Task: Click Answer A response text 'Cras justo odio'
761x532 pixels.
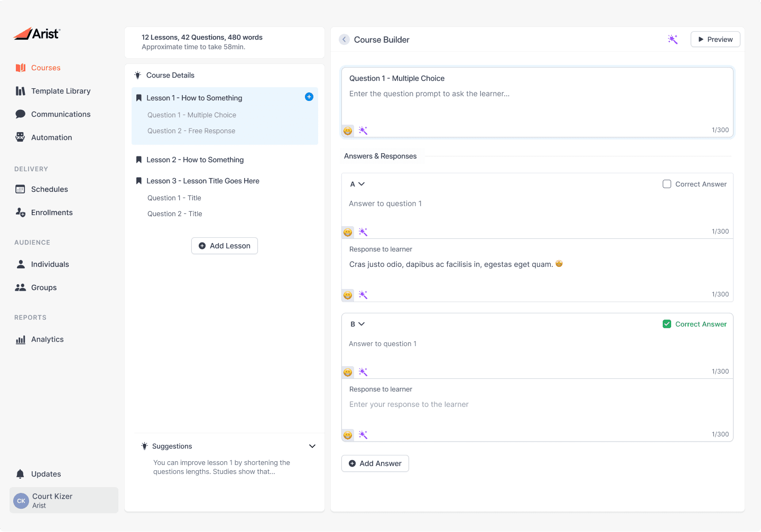Action: (451, 264)
